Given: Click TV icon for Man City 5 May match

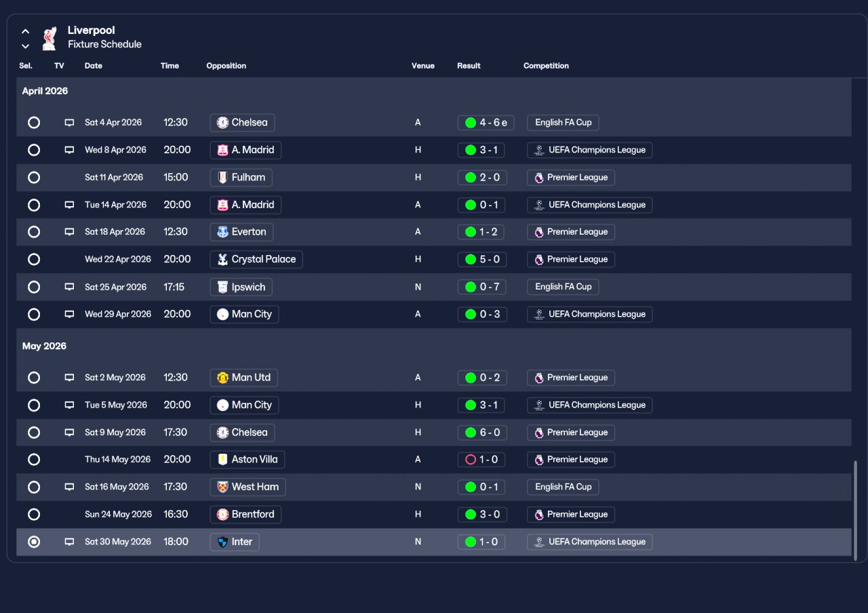Looking at the screenshot, I should [69, 405].
